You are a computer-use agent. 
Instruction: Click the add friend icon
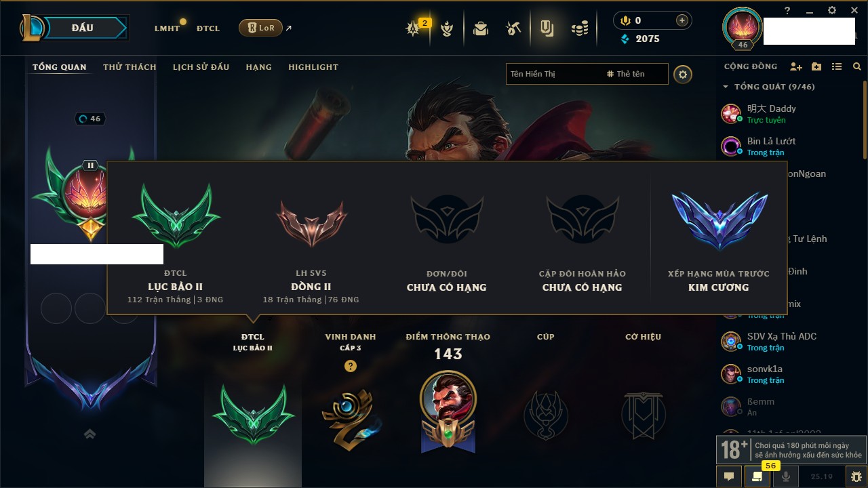tap(796, 66)
